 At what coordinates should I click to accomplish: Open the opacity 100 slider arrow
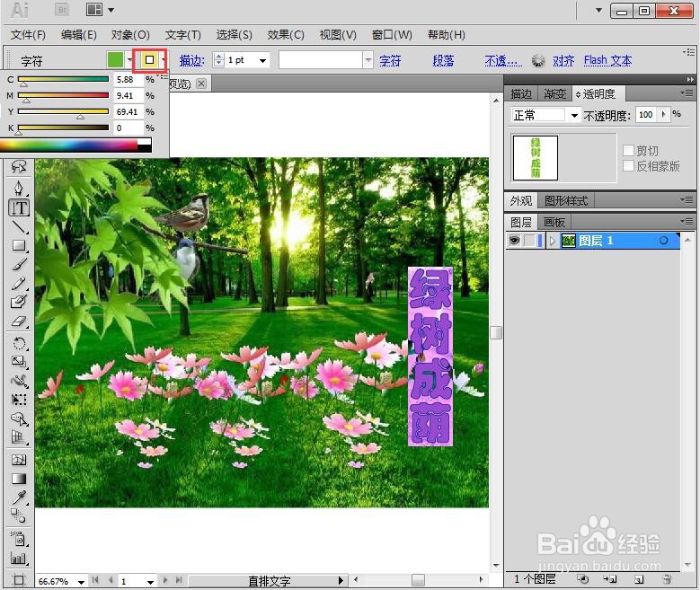pyautogui.click(x=664, y=114)
